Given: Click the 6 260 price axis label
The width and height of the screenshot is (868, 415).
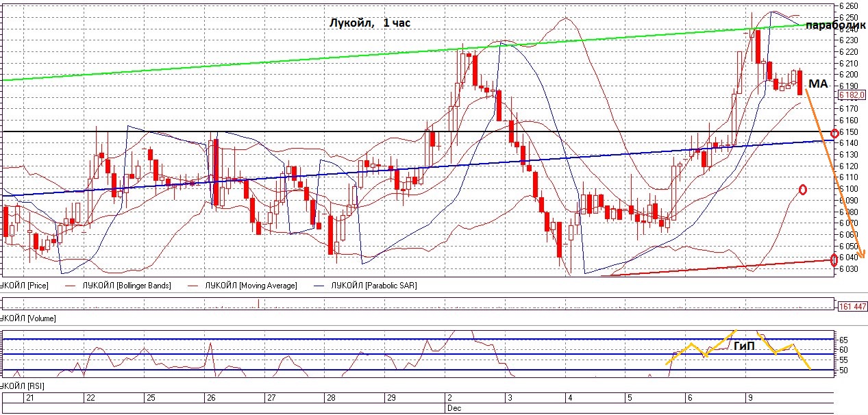Looking at the screenshot, I should coord(850,5).
